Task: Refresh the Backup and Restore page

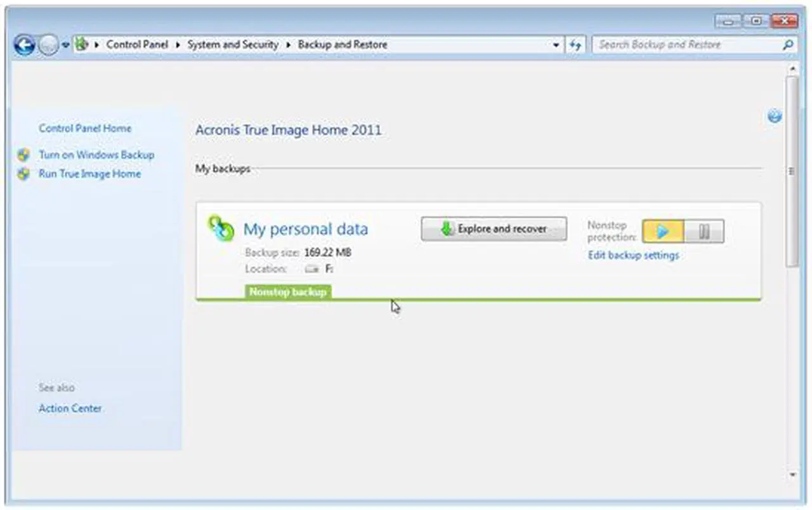Action: tap(575, 45)
